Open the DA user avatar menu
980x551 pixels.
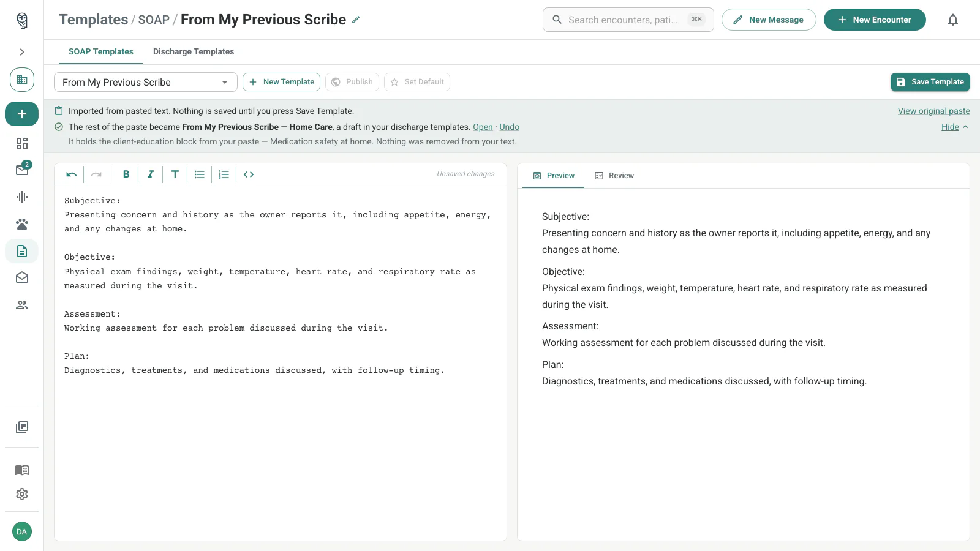pos(22,531)
